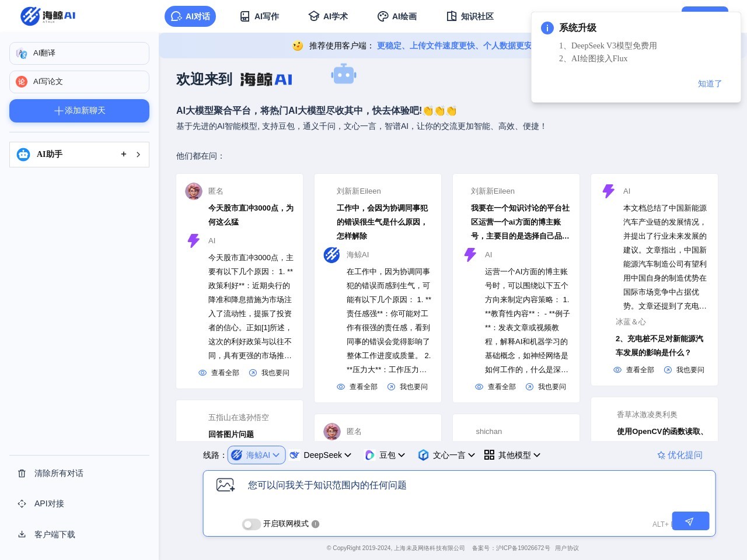Click the send paper-plane button
Viewport: 747px width, 560px height.
(690, 521)
